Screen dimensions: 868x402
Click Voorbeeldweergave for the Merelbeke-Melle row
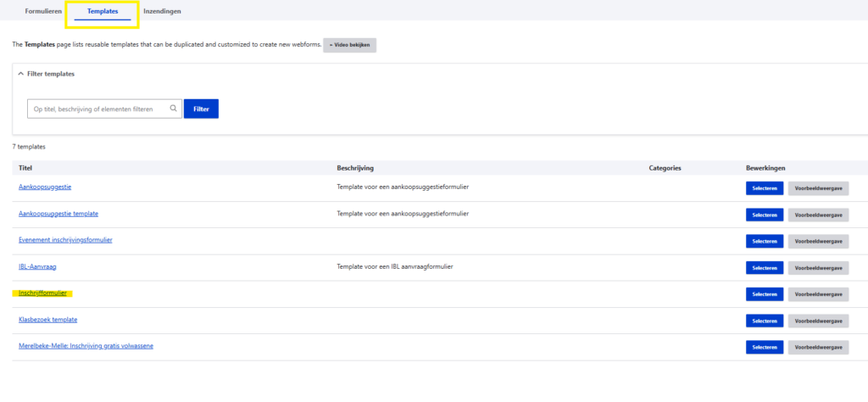click(x=818, y=348)
